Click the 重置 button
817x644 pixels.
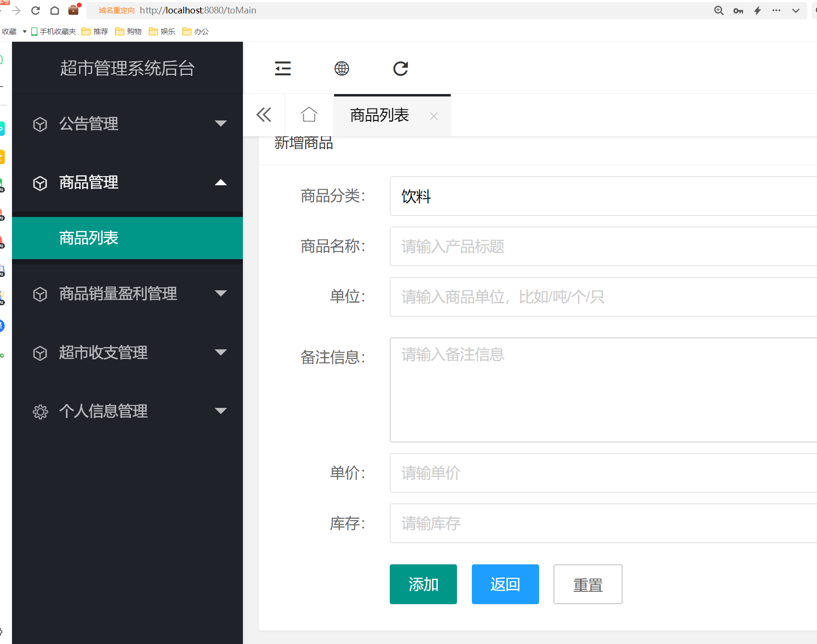[x=588, y=584]
